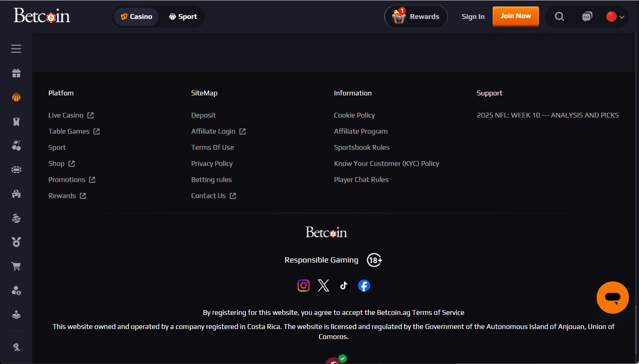Open the Facebook social icon

point(364,285)
